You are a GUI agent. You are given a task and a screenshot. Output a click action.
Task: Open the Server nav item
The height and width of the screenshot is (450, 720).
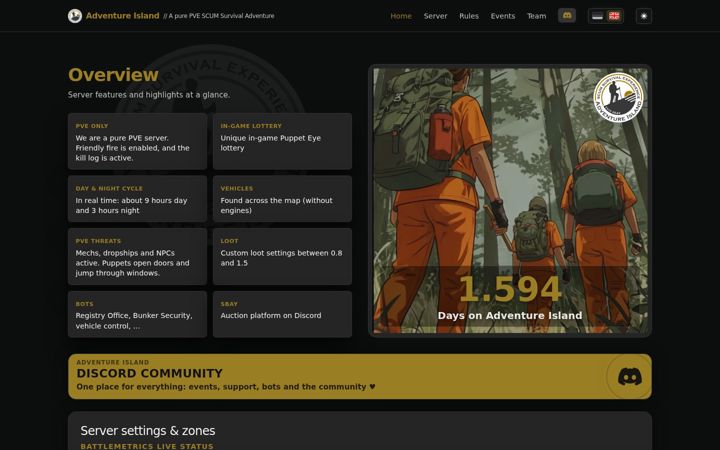coord(435,16)
